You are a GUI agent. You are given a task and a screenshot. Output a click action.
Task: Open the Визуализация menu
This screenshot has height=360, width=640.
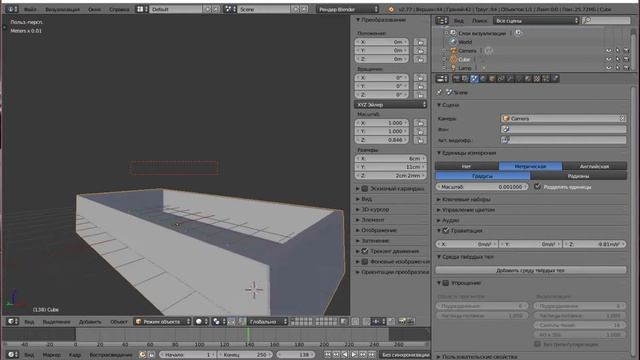62,9
